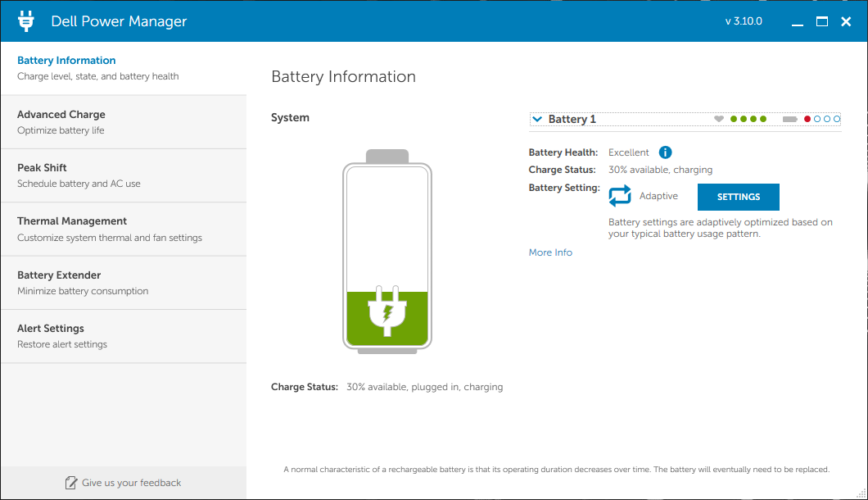This screenshot has height=500, width=868.
Task: Open Alert Settings in sidebar
Action: tap(123, 336)
